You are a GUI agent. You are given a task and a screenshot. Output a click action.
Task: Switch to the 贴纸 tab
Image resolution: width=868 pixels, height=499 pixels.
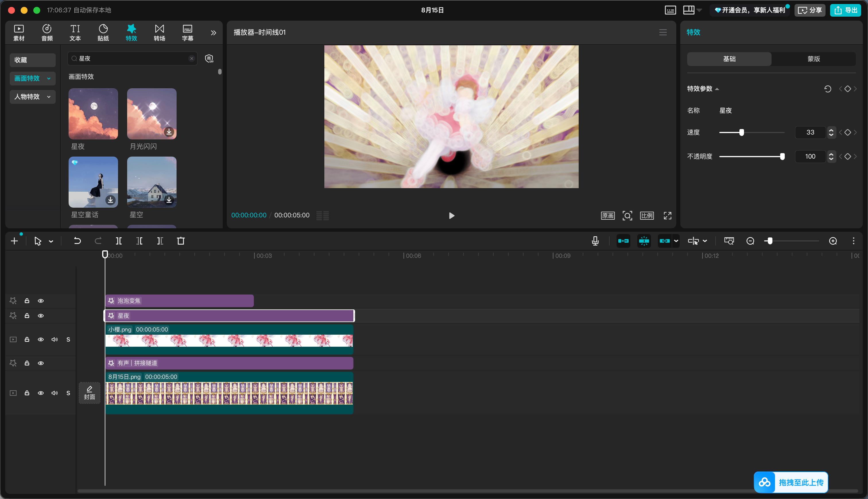coord(103,33)
